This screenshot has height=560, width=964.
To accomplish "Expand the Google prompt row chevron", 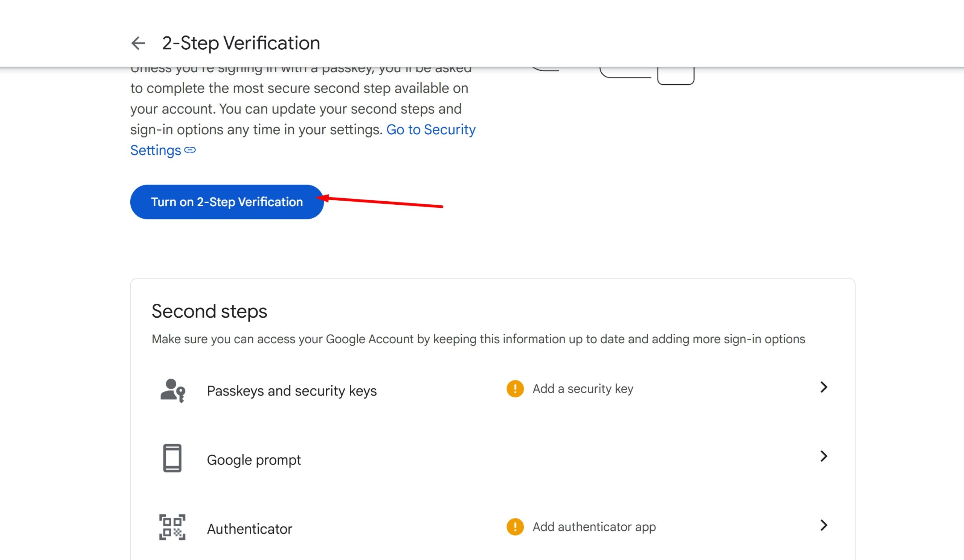I will point(824,456).
